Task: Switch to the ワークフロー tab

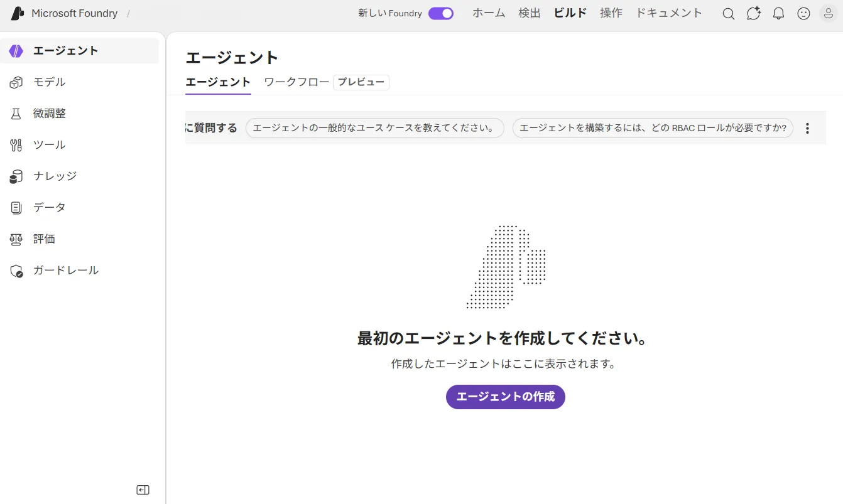Action: click(x=296, y=82)
